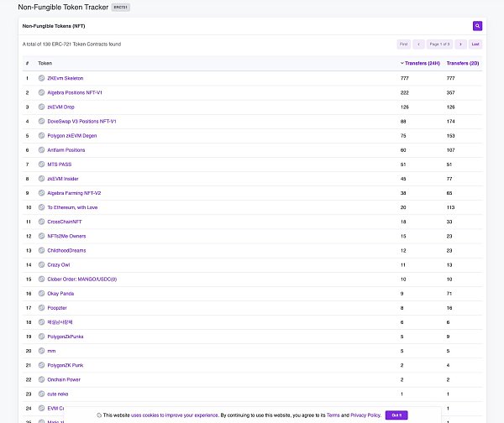Click the Poopster token icon
This screenshot has height=423, width=504.
click(x=41, y=307)
